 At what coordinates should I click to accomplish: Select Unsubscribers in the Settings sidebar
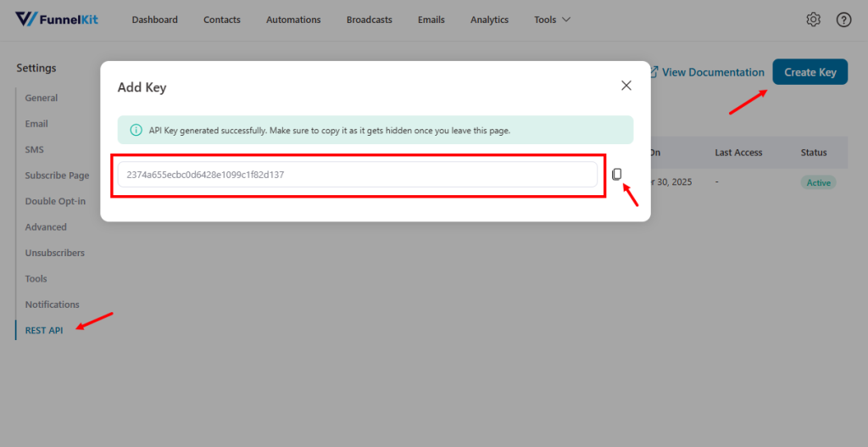[x=55, y=253]
